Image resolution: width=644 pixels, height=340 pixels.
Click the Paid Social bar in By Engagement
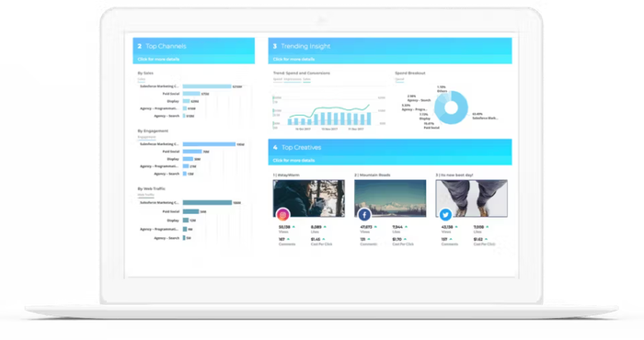click(x=192, y=152)
